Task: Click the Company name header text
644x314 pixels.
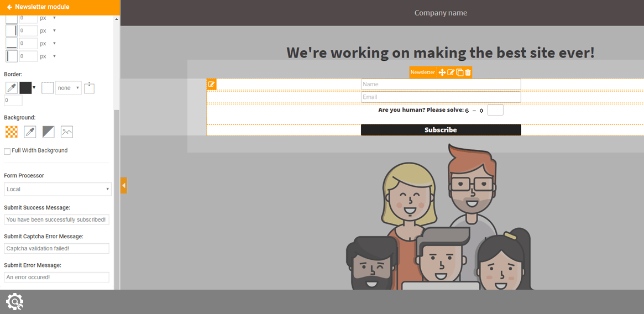Action: (x=441, y=13)
